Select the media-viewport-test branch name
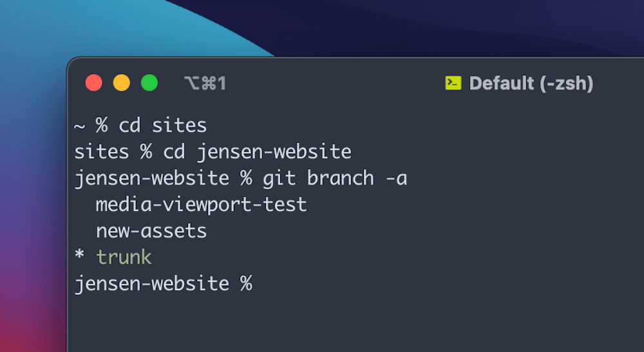This screenshot has height=352, width=644. pos(201,205)
